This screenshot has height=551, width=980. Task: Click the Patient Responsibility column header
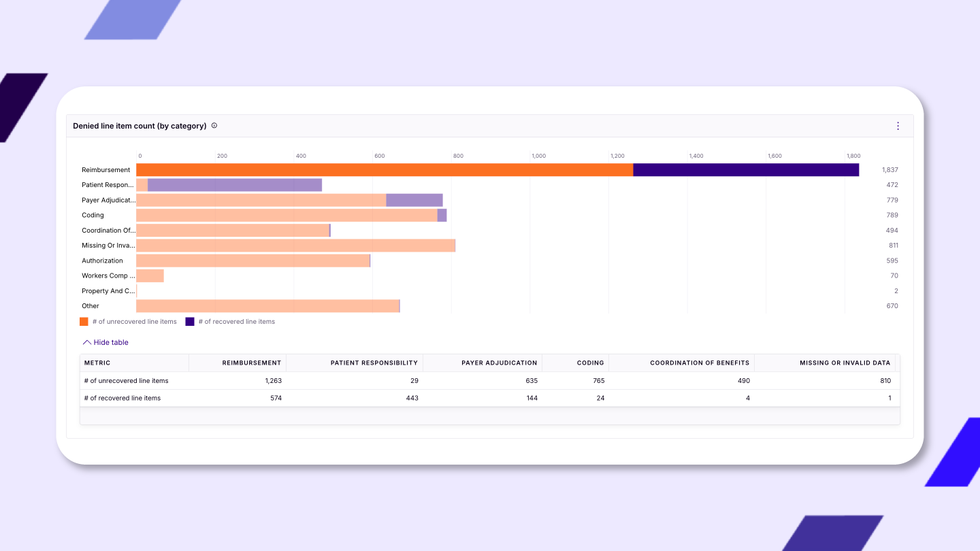click(x=374, y=363)
